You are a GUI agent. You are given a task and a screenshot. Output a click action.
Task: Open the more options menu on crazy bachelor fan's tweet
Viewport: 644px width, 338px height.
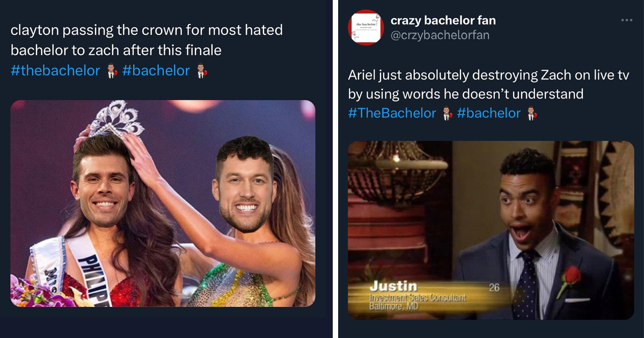click(x=626, y=19)
